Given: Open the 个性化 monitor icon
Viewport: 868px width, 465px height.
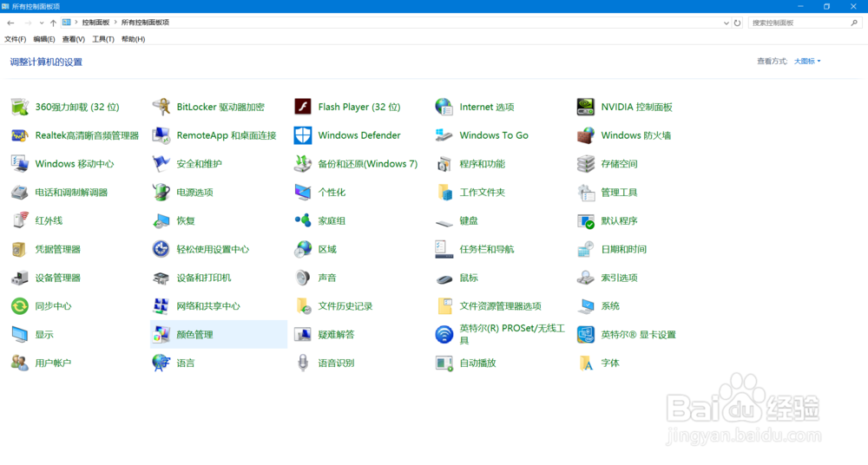Looking at the screenshot, I should 303,192.
